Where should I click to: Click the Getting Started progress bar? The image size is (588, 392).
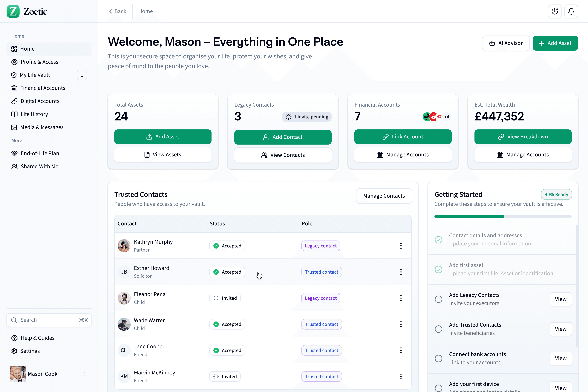[503, 217]
